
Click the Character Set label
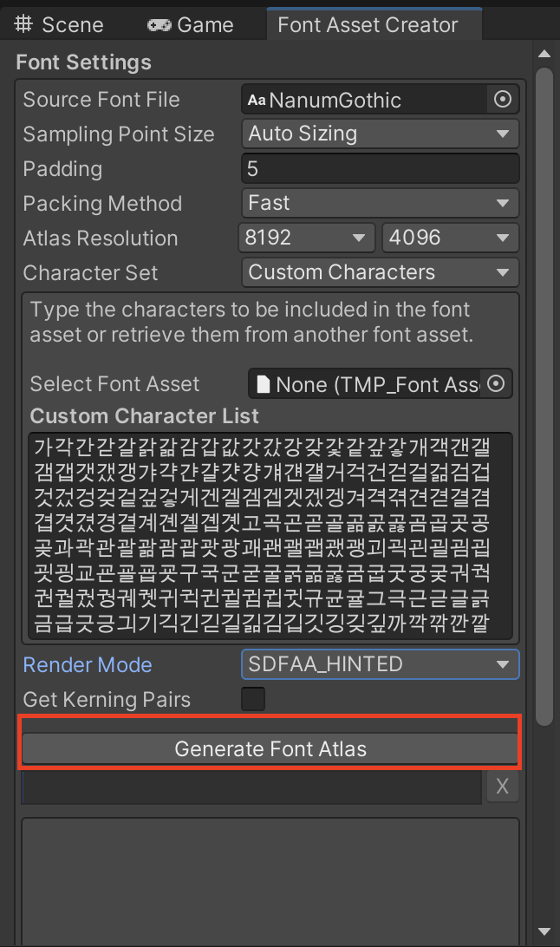90,273
